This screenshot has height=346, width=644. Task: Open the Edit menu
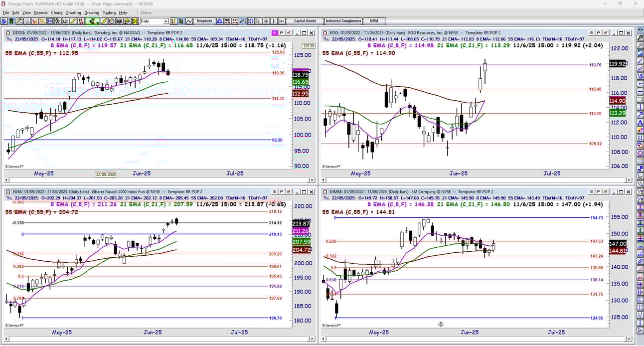tap(15, 12)
